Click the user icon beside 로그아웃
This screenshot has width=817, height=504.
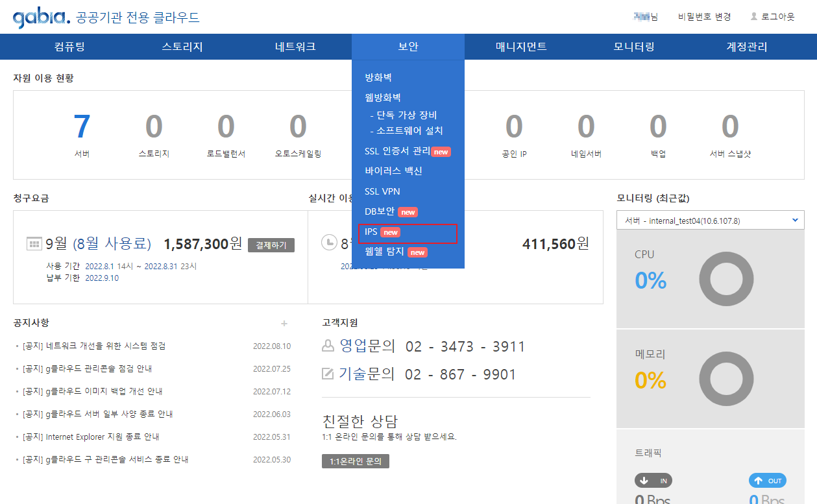coord(754,16)
